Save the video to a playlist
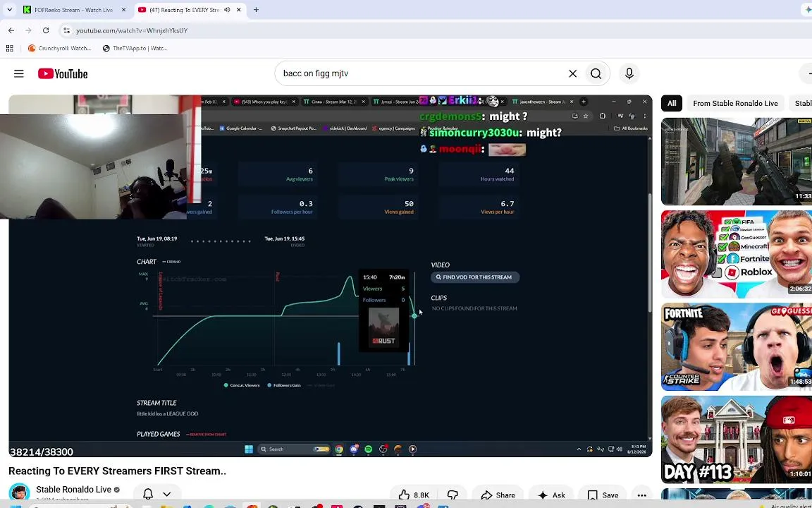The height and width of the screenshot is (508, 812). (x=603, y=495)
